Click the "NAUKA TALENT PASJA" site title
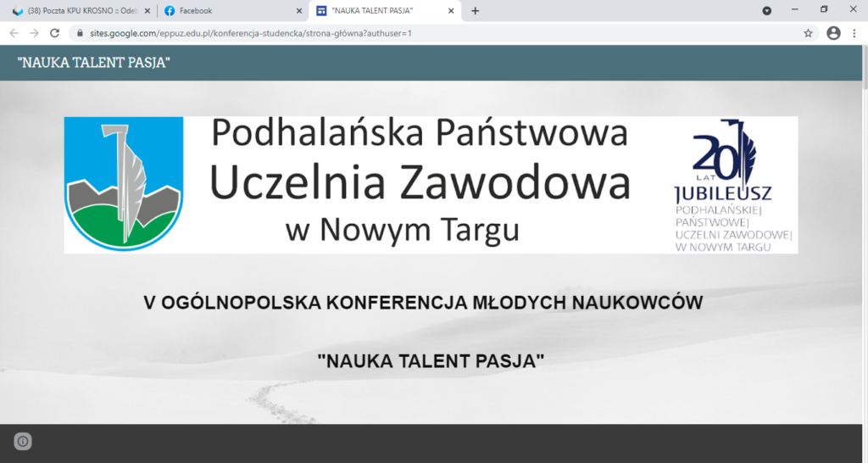Screen dimensions: 868x463 coord(93,63)
